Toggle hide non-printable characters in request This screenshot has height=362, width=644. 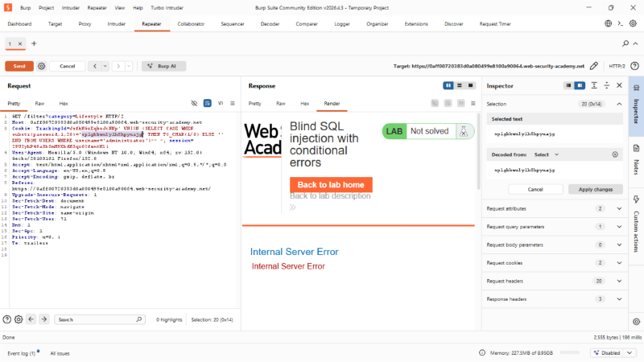[194, 103]
